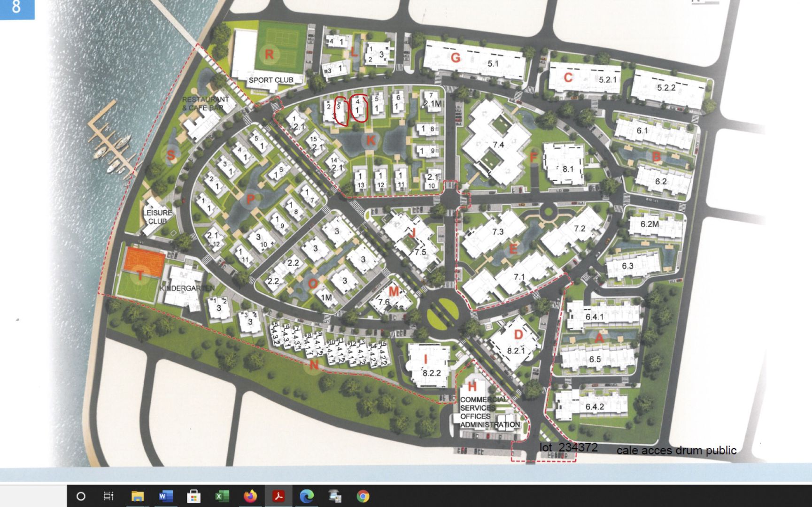
Task: Switch to Excel on the taskbar
Action: coord(222,496)
